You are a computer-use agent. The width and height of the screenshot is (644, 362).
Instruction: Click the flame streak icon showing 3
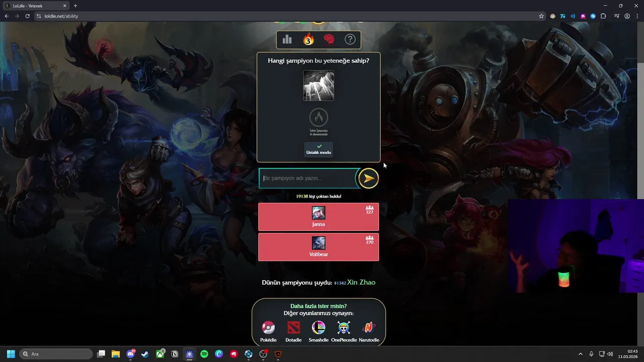[308, 40]
